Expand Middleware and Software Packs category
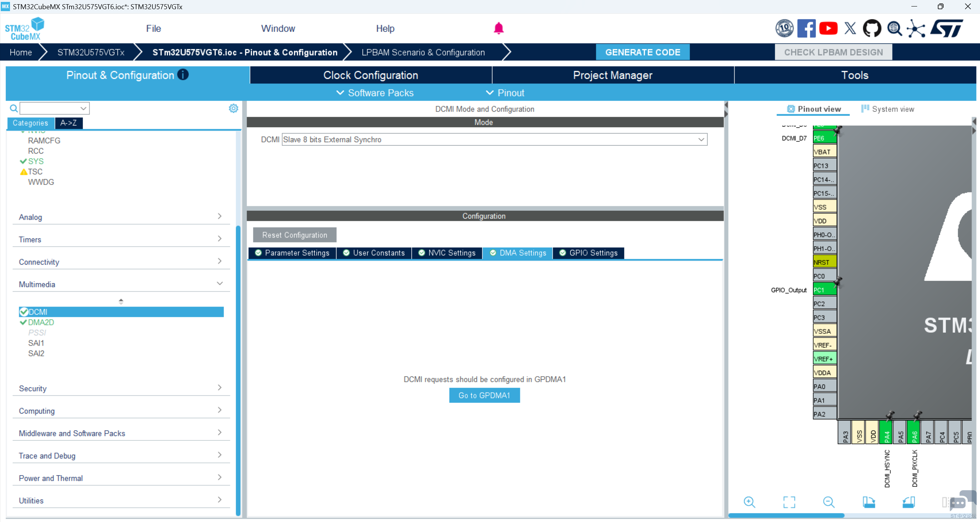Screen dimensions: 980x522 click(121, 433)
